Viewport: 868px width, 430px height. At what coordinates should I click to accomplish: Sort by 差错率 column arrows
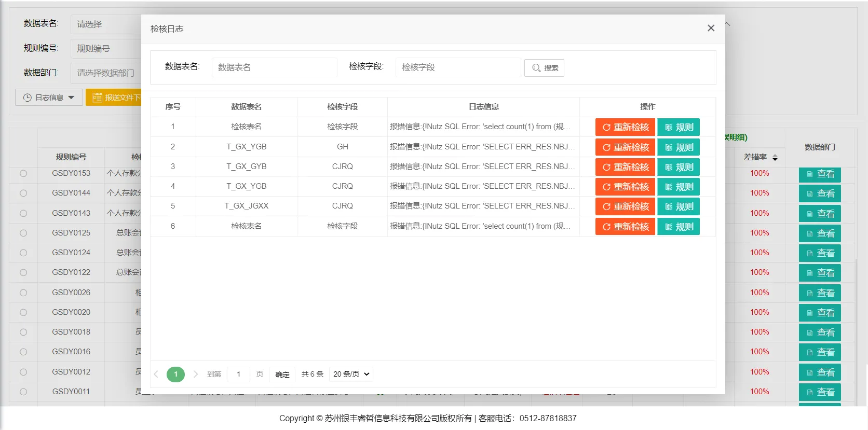[x=775, y=158]
